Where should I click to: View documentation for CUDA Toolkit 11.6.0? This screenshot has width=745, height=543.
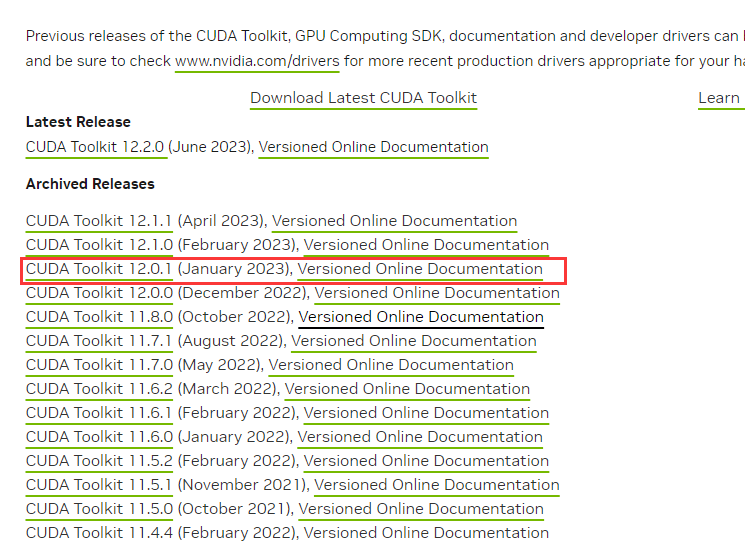420,437
